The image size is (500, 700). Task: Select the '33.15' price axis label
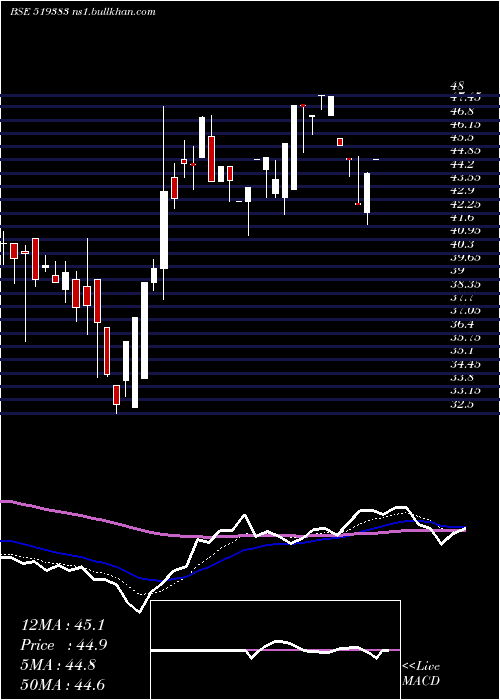[465, 390]
